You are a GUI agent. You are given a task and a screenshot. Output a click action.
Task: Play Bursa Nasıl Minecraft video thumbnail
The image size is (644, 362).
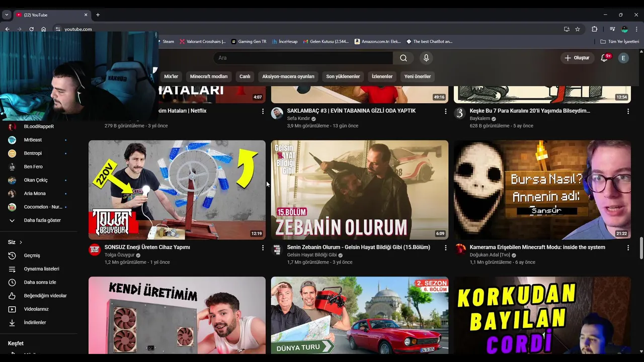pos(542,190)
